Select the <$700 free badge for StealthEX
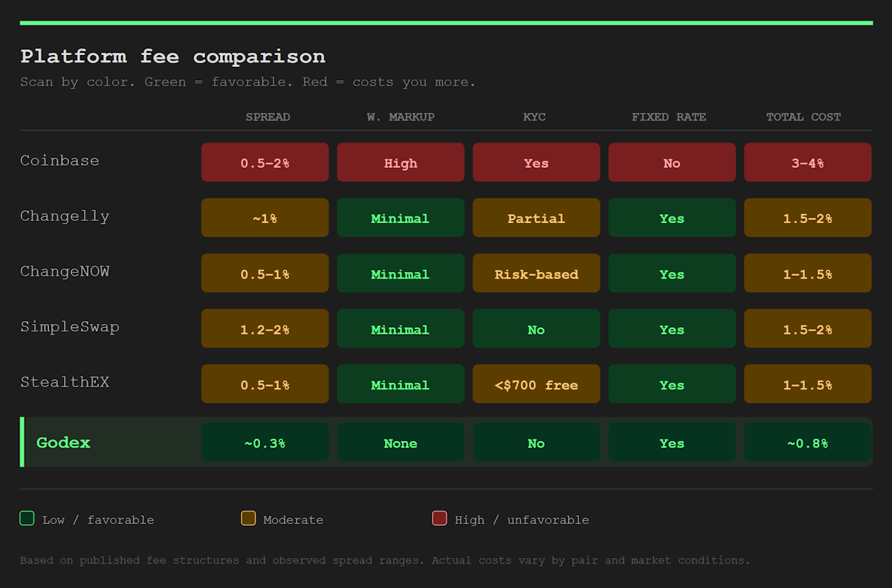The image size is (892, 588). coord(536,384)
